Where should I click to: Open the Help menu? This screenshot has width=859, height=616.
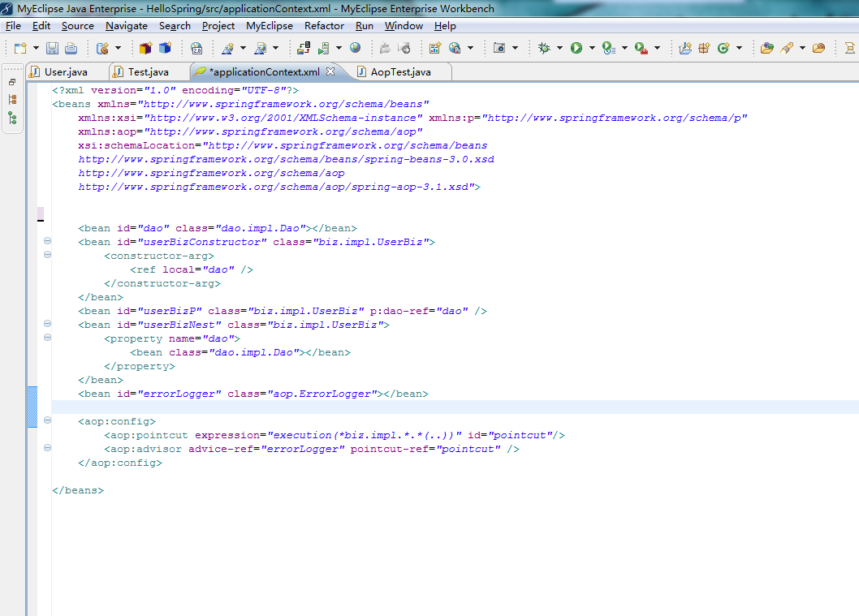445,26
